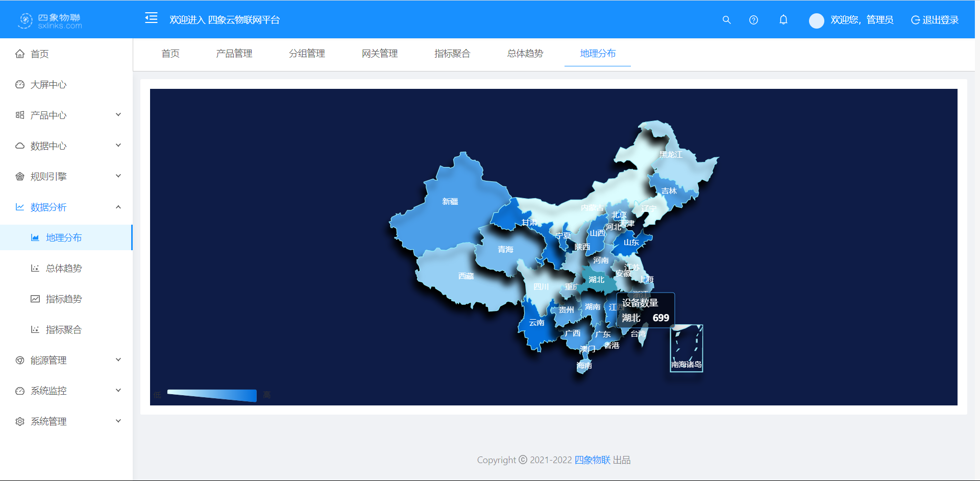Switch to the 网关管理 tab
This screenshot has height=481, width=980.
[379, 54]
